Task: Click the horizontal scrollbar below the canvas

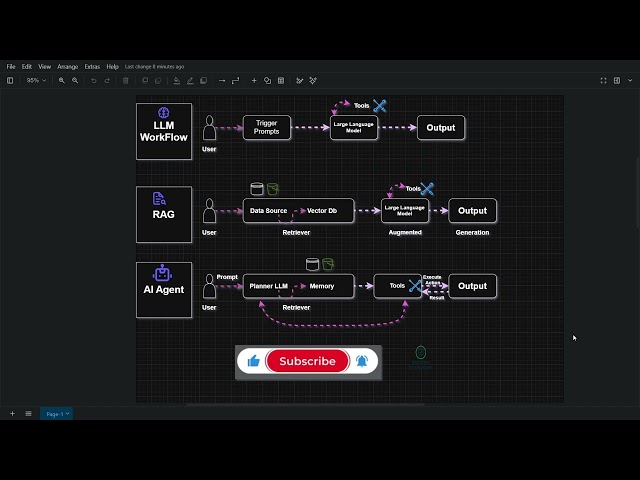Action: pos(305,405)
